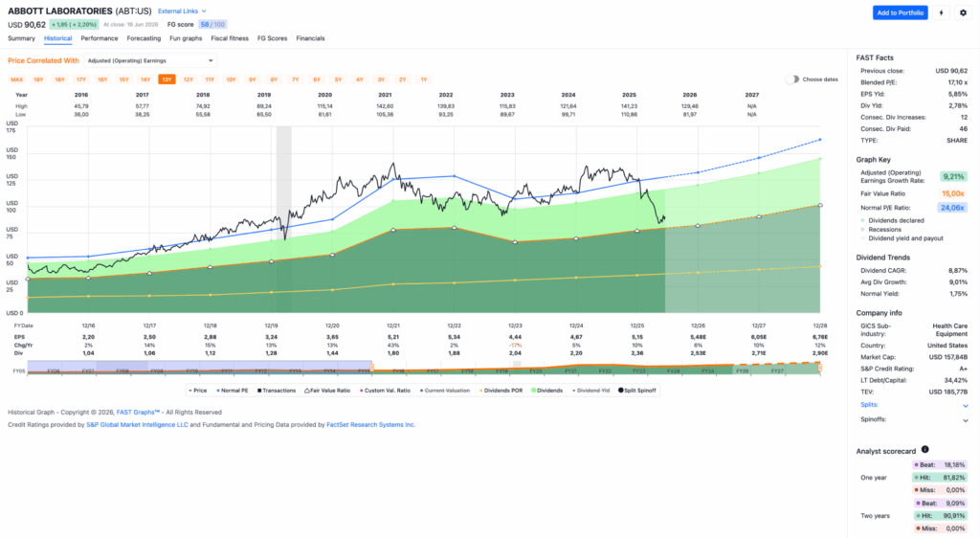Click the Transactions legend item

pos(277,391)
